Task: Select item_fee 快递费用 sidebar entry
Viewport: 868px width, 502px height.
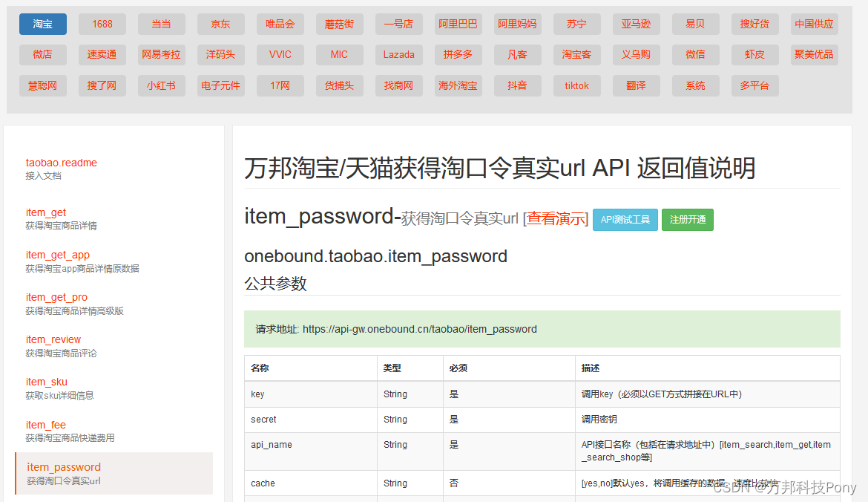Action: pyautogui.click(x=70, y=431)
